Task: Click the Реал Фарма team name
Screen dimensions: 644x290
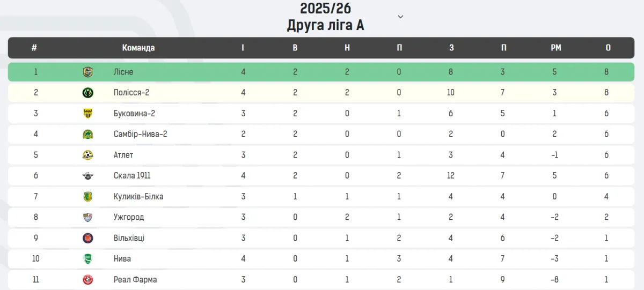Action: 135,279
